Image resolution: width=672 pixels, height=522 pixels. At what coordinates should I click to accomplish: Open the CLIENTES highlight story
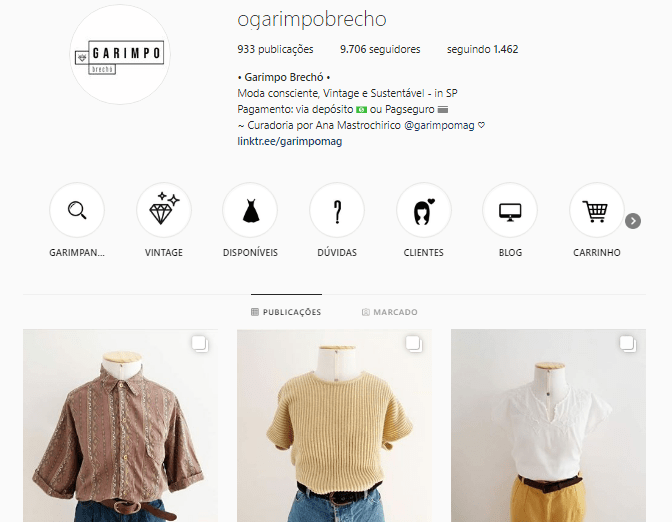tap(423, 210)
